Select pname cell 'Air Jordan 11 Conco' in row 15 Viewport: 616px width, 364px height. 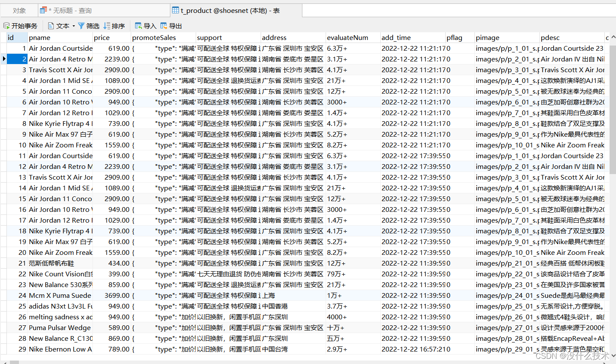(x=60, y=199)
